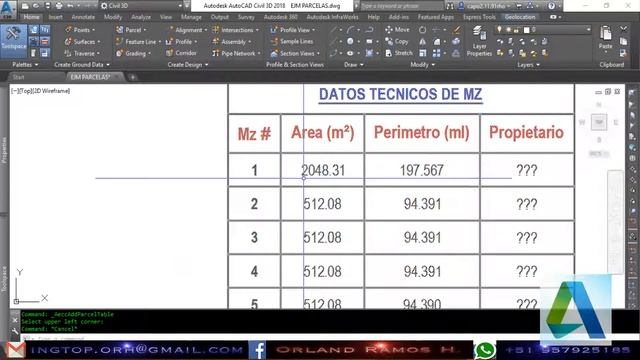The height and width of the screenshot is (360, 640).
Task: Switch to the Survey ribbon tab
Action: tap(246, 17)
